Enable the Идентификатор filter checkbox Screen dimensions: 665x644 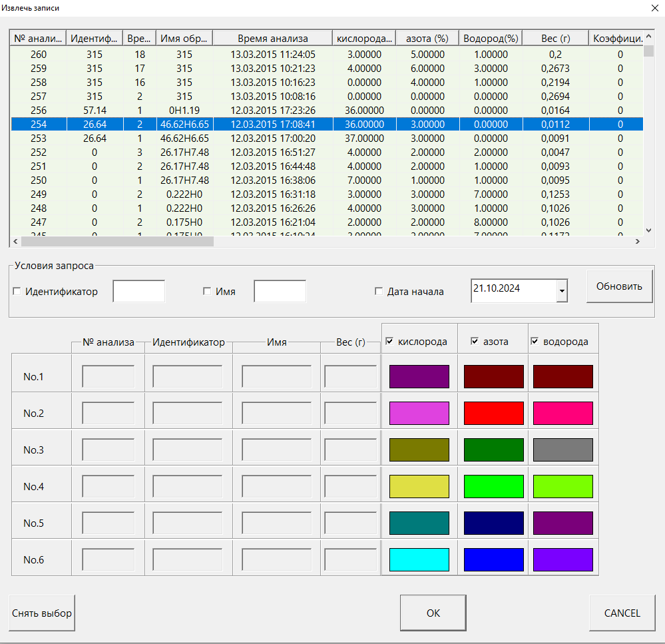17,292
